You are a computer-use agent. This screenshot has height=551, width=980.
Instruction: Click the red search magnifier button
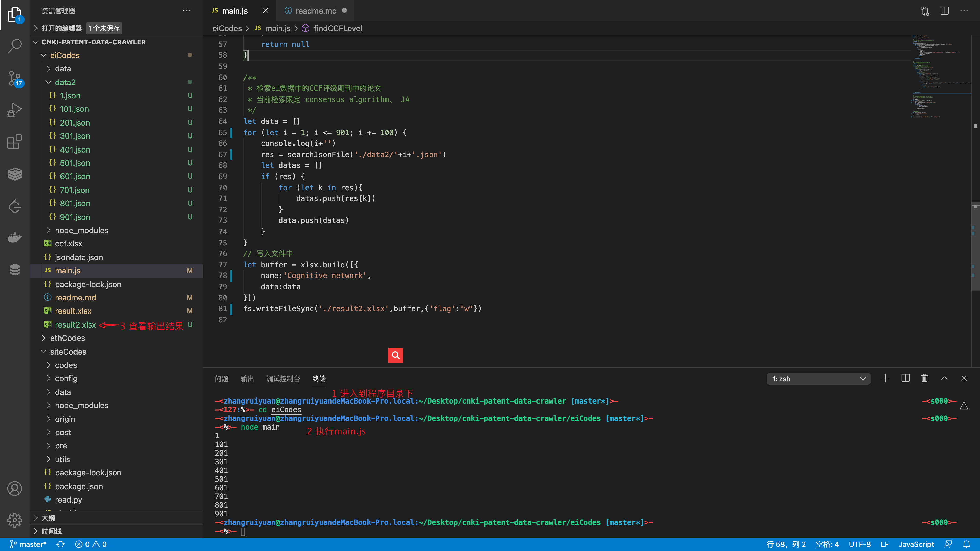coord(395,356)
